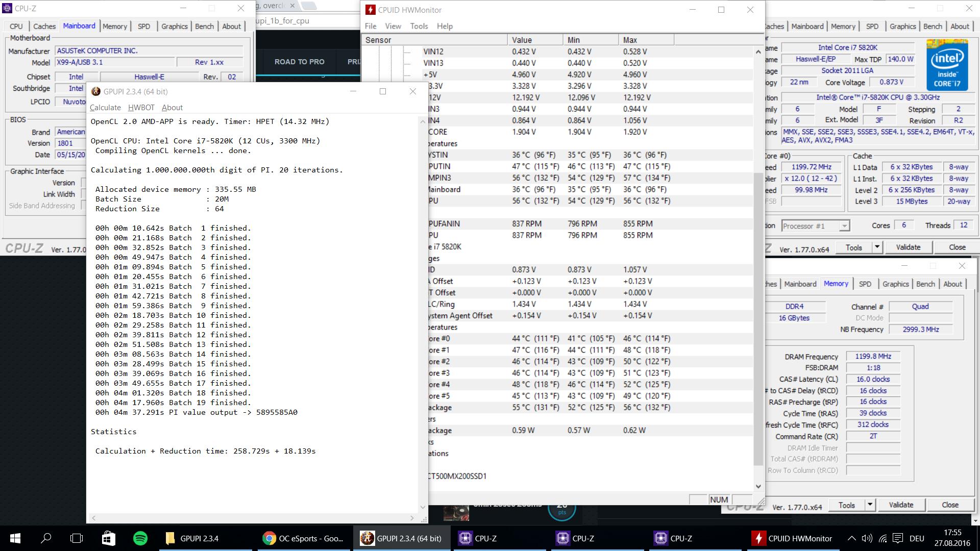Open GPUPI 2.3.4 folder taskbar item

(x=206, y=538)
